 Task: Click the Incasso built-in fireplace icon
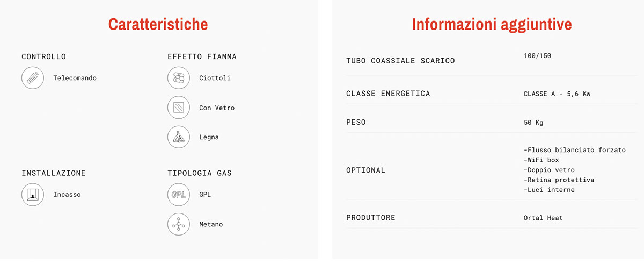[x=33, y=195]
